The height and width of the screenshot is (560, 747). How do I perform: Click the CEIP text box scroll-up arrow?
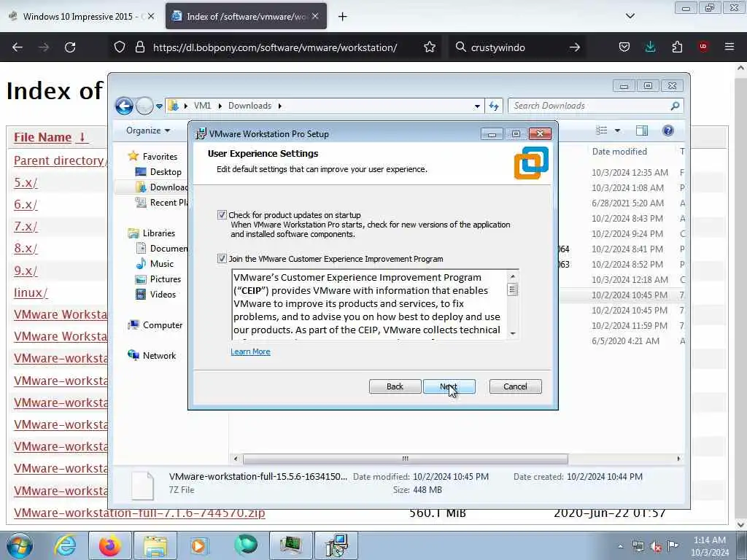(x=513, y=276)
